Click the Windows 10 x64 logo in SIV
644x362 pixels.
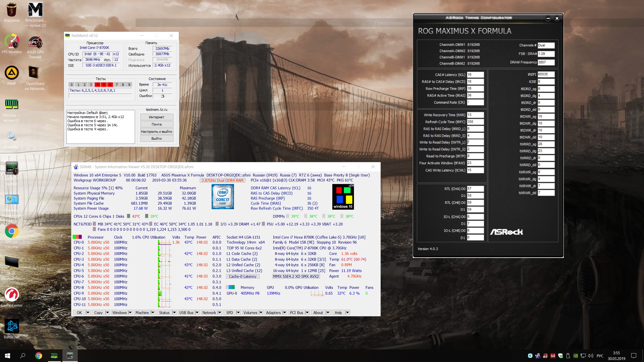343,197
